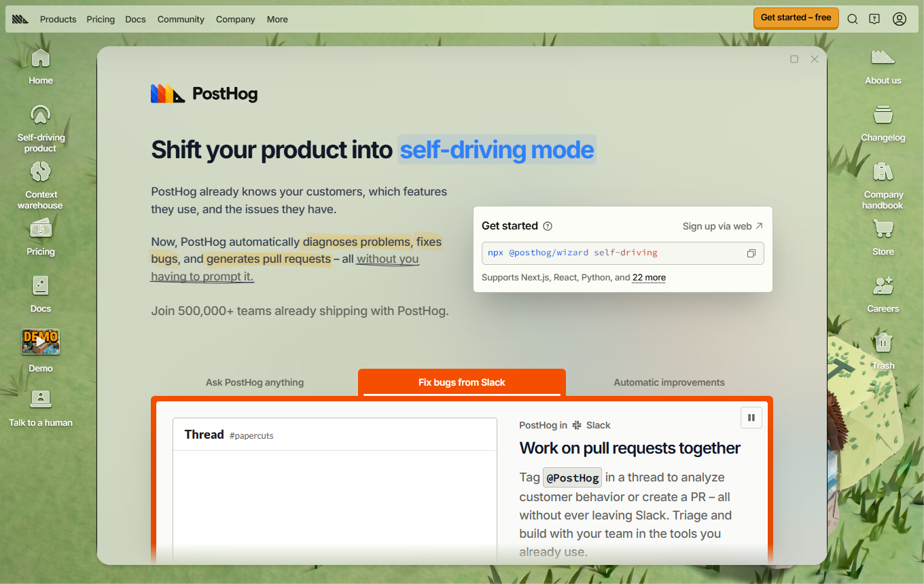Click the "Get started" card title
The width and height of the screenshot is (924, 584).
tap(510, 226)
